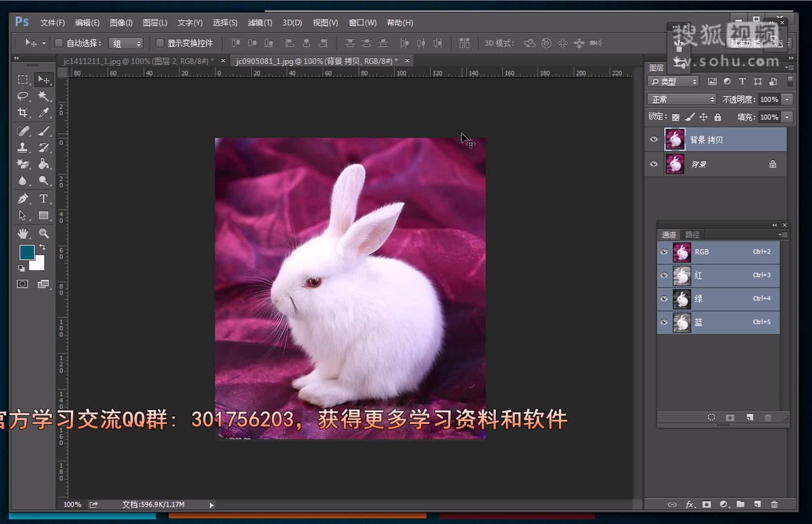Open the layer blend mode dropdown showing 正常
The height and width of the screenshot is (524, 812).
pyautogui.click(x=681, y=99)
